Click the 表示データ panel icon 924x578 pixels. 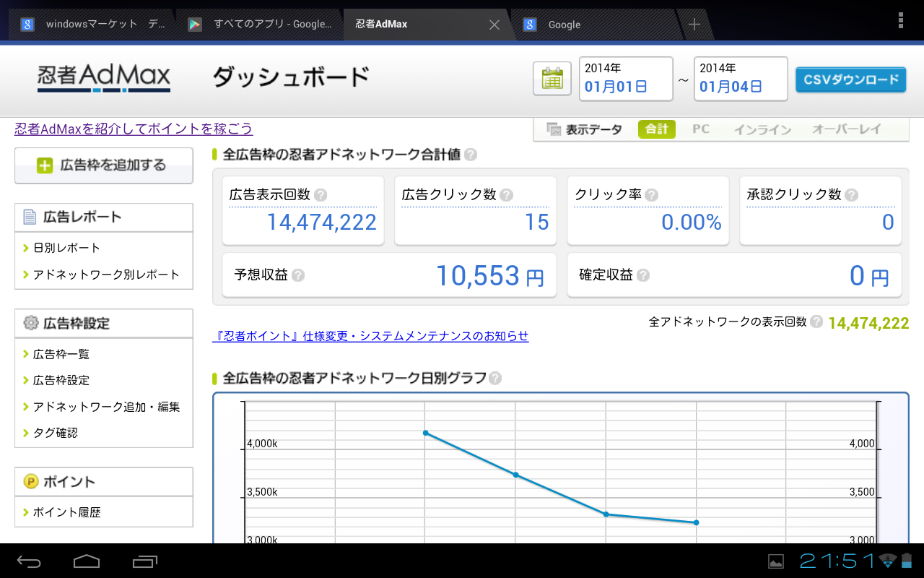click(x=554, y=130)
